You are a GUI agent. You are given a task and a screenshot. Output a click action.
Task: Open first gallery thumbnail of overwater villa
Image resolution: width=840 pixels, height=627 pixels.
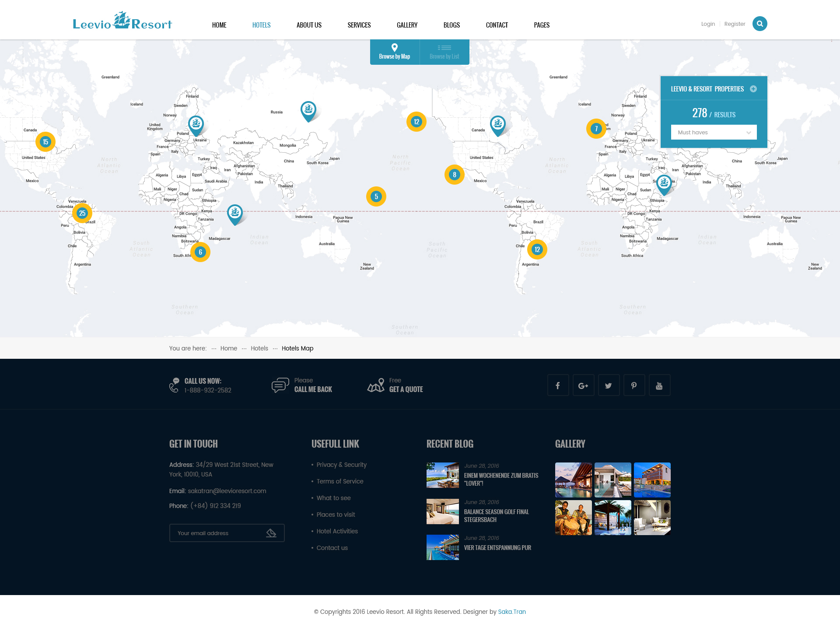tap(573, 480)
